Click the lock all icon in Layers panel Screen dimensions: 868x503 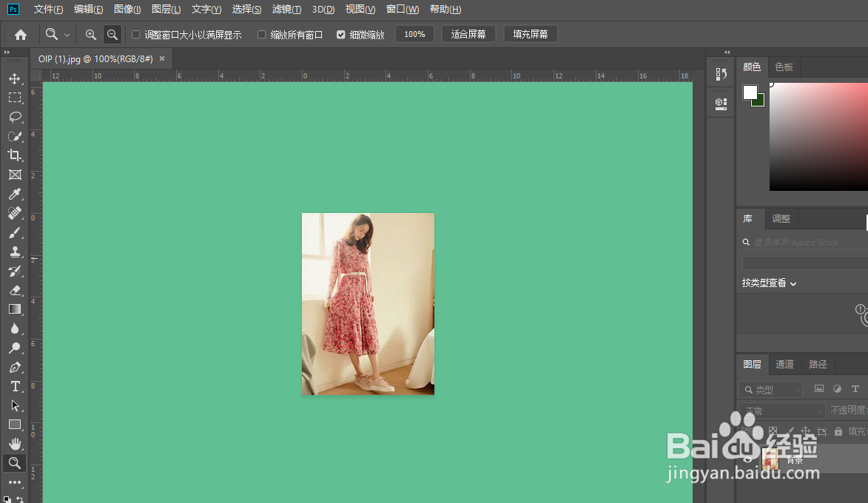838,431
